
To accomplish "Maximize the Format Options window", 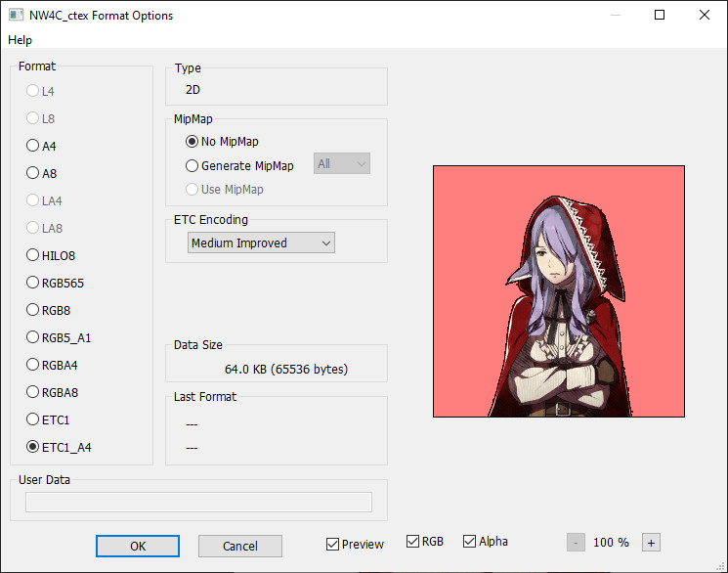I will [660, 15].
